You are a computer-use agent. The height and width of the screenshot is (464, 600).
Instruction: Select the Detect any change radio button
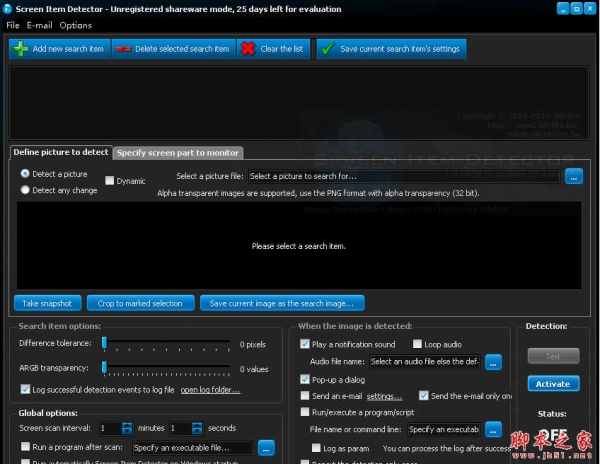(25, 190)
